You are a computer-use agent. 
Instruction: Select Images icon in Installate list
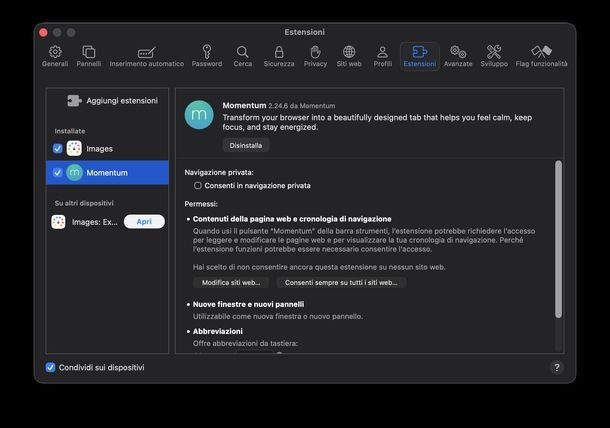[74, 148]
